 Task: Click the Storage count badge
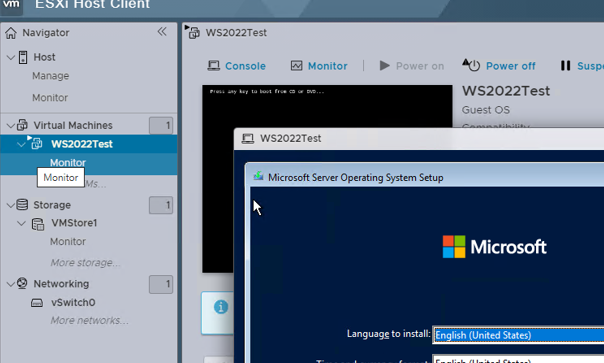pos(161,205)
